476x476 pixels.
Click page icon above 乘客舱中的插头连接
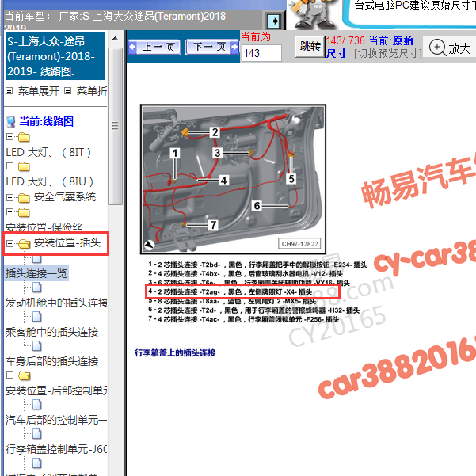point(36,317)
